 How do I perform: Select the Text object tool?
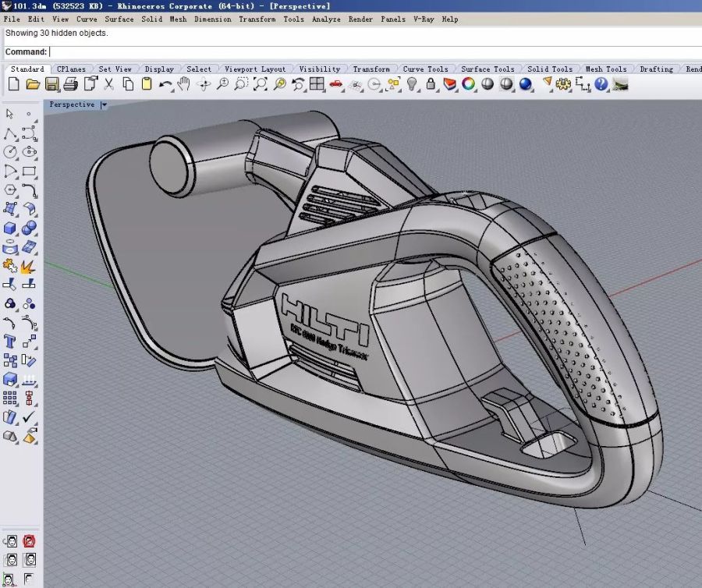(x=10, y=342)
